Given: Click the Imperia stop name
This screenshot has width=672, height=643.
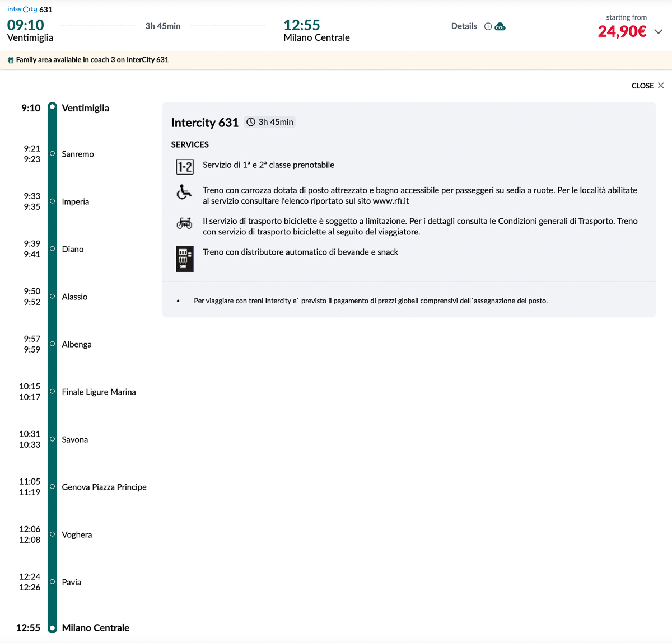Looking at the screenshot, I should 76,201.
